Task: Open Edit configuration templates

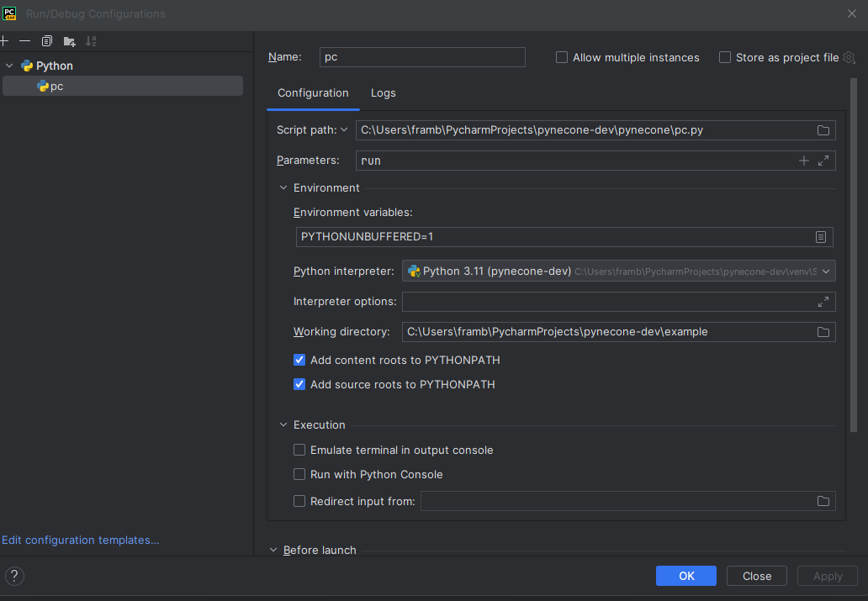Action: [81, 540]
